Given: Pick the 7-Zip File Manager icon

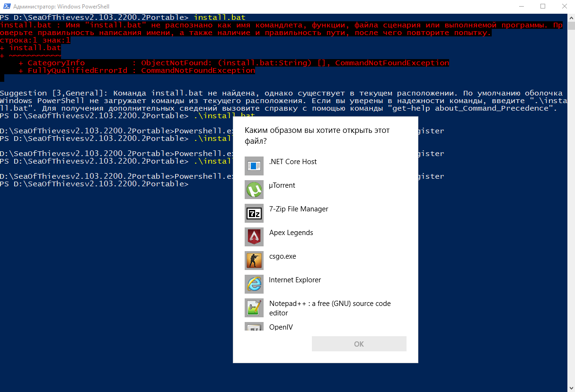Looking at the screenshot, I should [254, 213].
